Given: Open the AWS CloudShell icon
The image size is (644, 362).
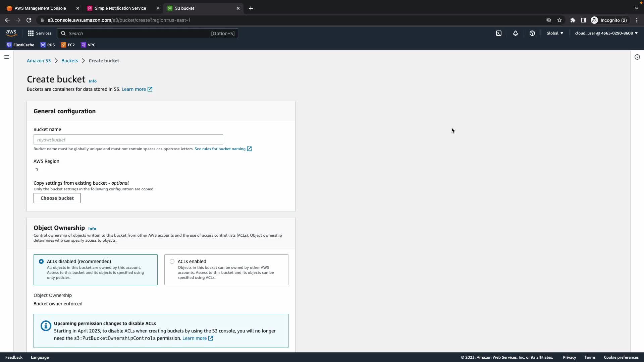Looking at the screenshot, I should (x=499, y=33).
